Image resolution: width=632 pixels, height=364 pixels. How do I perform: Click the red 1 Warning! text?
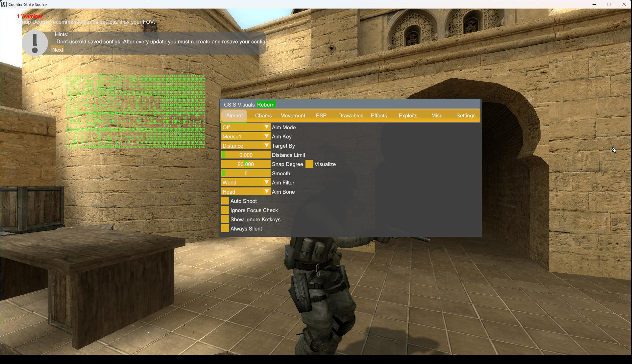(x=30, y=16)
